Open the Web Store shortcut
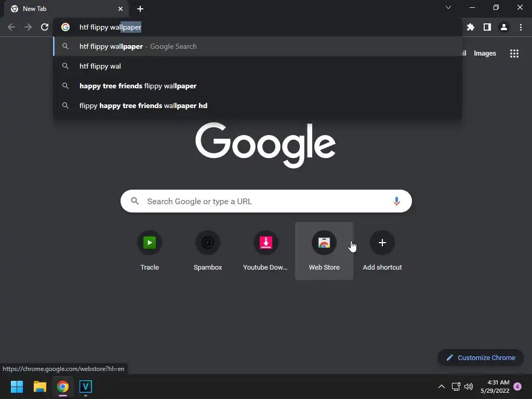 [x=324, y=251]
